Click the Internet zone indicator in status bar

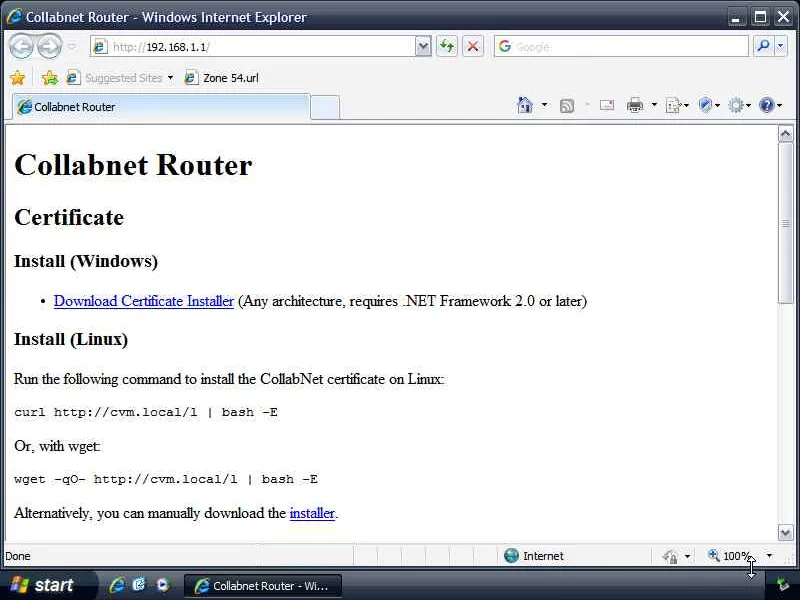(534, 556)
